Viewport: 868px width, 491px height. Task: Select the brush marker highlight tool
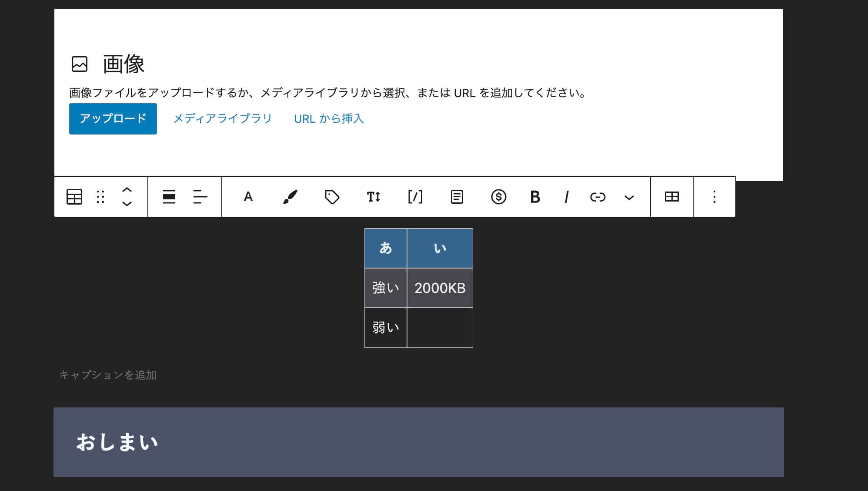(x=290, y=196)
